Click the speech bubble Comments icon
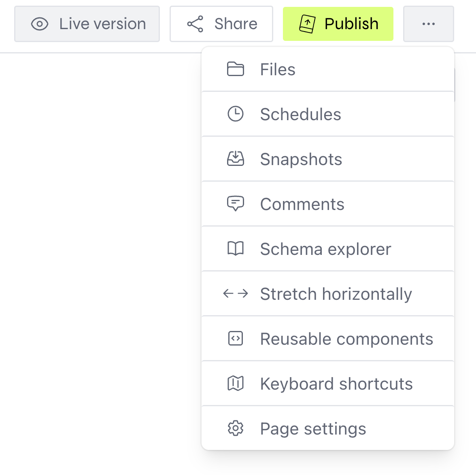Viewport: 476px width, 475px height. tap(236, 204)
